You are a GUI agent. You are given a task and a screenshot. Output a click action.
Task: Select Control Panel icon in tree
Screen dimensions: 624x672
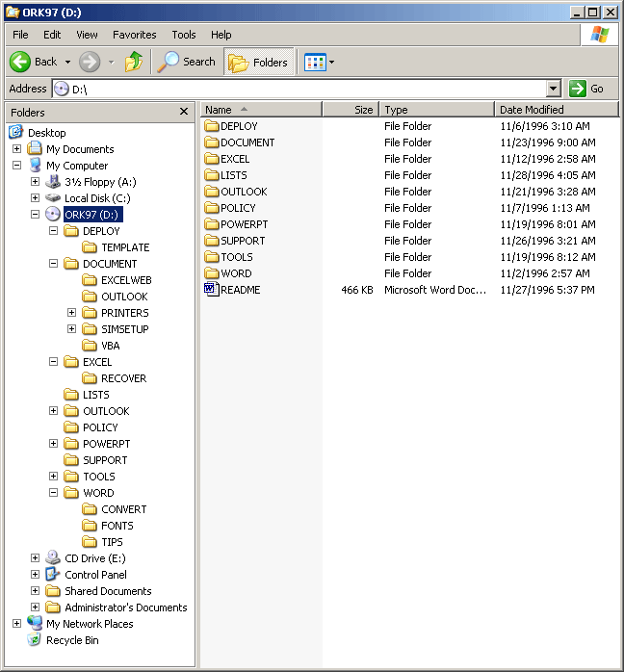click(53, 575)
